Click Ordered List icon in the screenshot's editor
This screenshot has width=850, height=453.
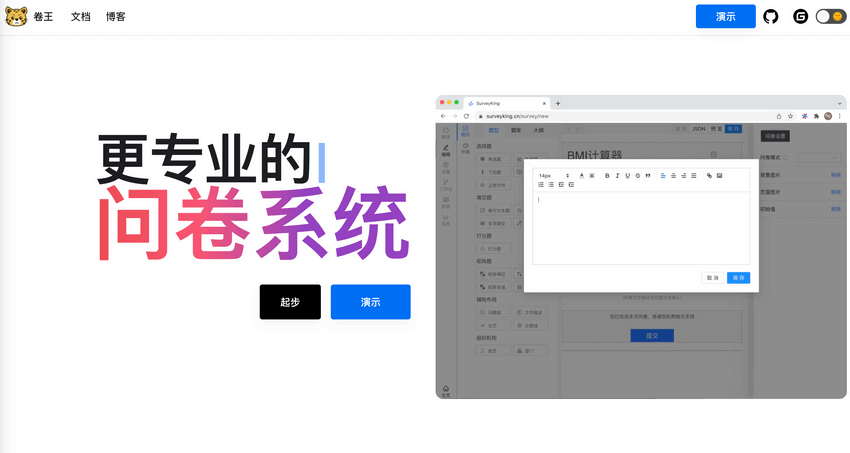[540, 185]
